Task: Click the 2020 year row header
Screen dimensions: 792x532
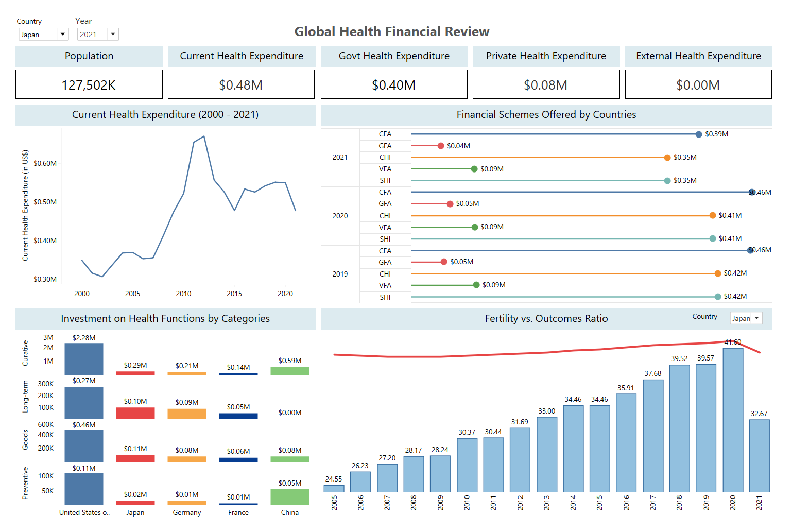Action: [x=340, y=216]
